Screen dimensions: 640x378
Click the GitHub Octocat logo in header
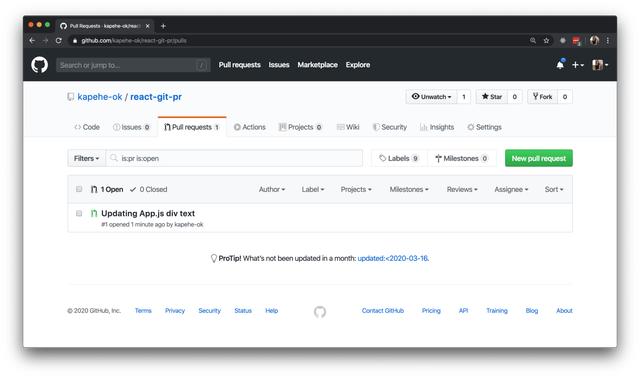(40, 65)
